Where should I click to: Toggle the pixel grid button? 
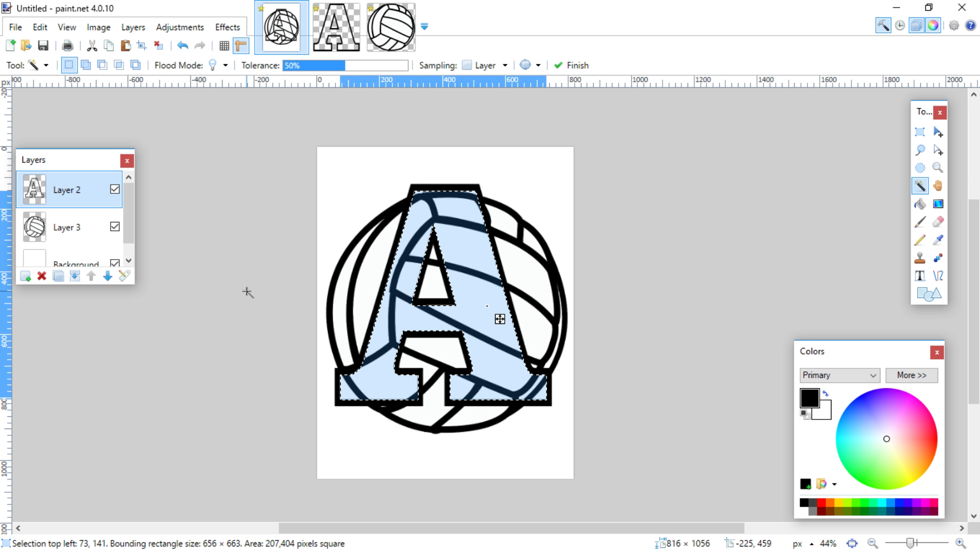(224, 46)
